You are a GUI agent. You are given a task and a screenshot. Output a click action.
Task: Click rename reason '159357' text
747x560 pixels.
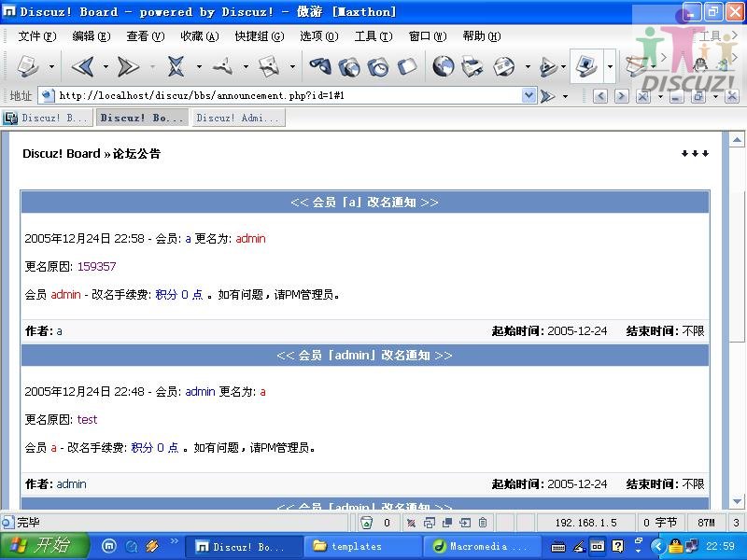97,267
